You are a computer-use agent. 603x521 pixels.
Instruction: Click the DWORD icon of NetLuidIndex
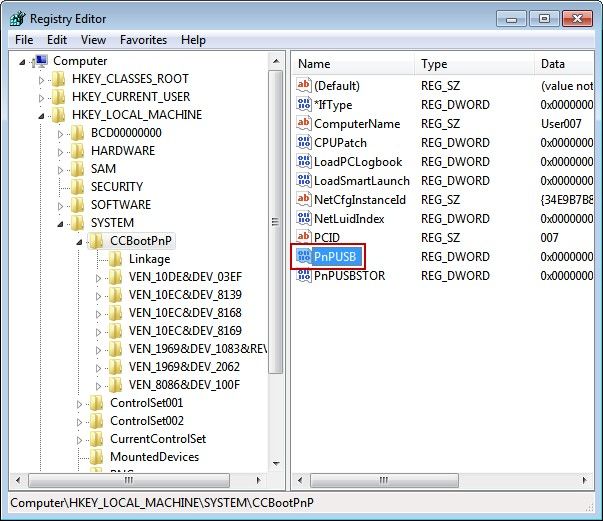tap(303, 218)
